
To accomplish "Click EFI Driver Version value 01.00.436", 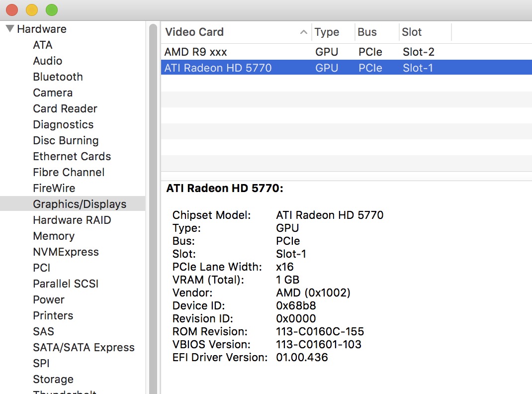I will pos(302,357).
